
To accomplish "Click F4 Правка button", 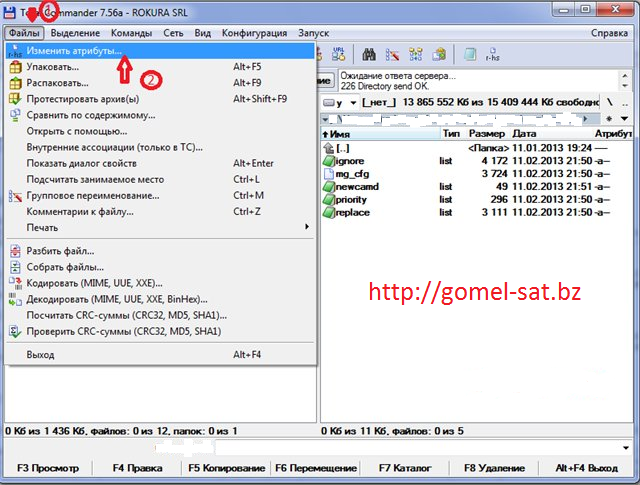I will point(137,468).
